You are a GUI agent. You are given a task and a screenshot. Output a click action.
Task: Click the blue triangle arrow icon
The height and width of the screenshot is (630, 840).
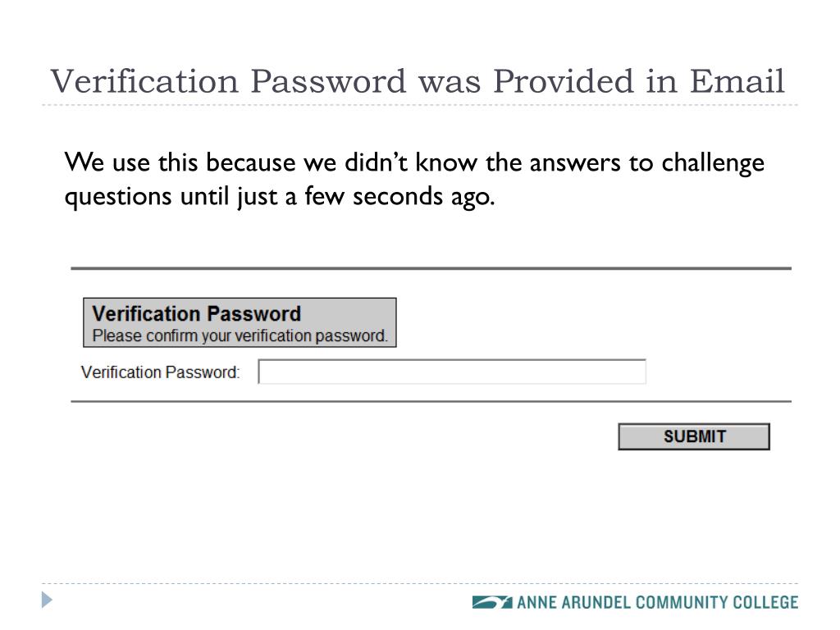tap(47, 600)
